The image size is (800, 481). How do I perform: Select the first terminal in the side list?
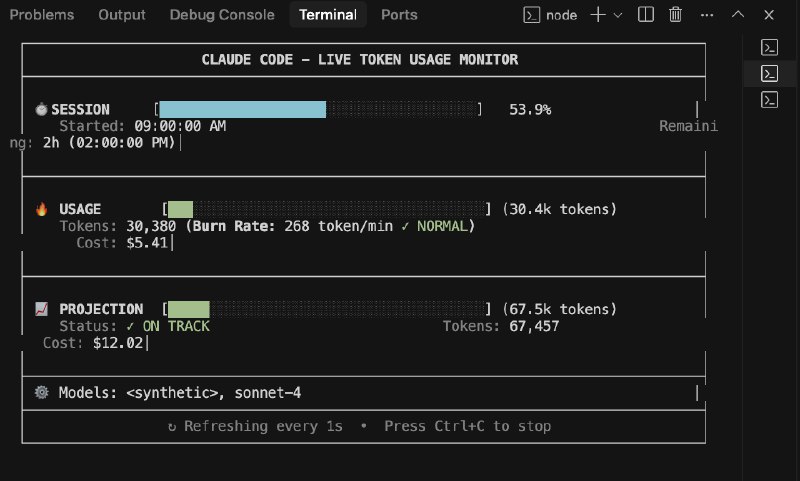click(x=769, y=47)
